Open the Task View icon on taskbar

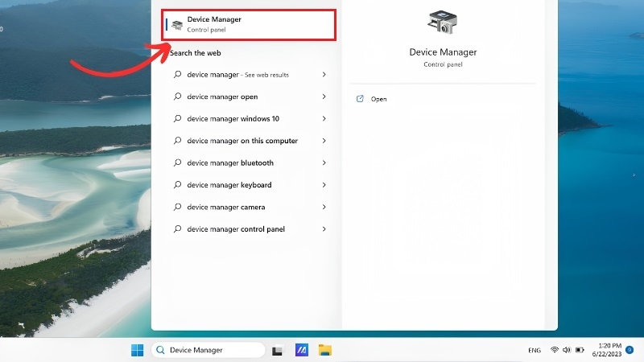(x=277, y=351)
